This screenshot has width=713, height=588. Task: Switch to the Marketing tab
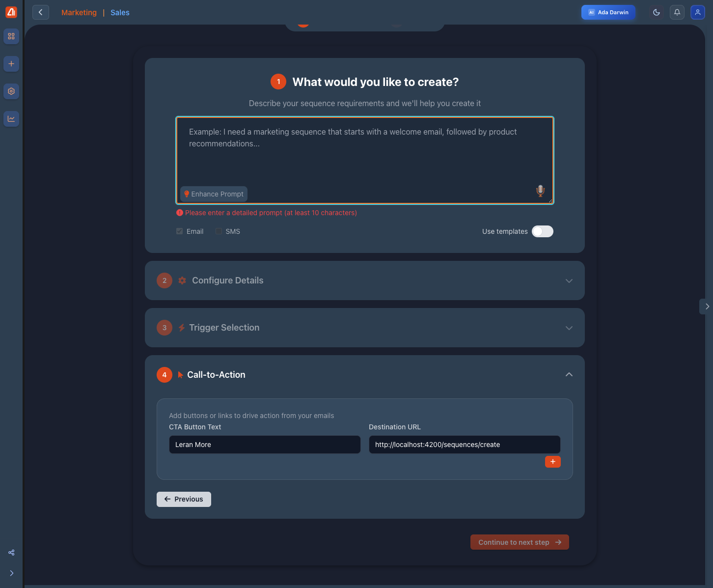point(79,13)
